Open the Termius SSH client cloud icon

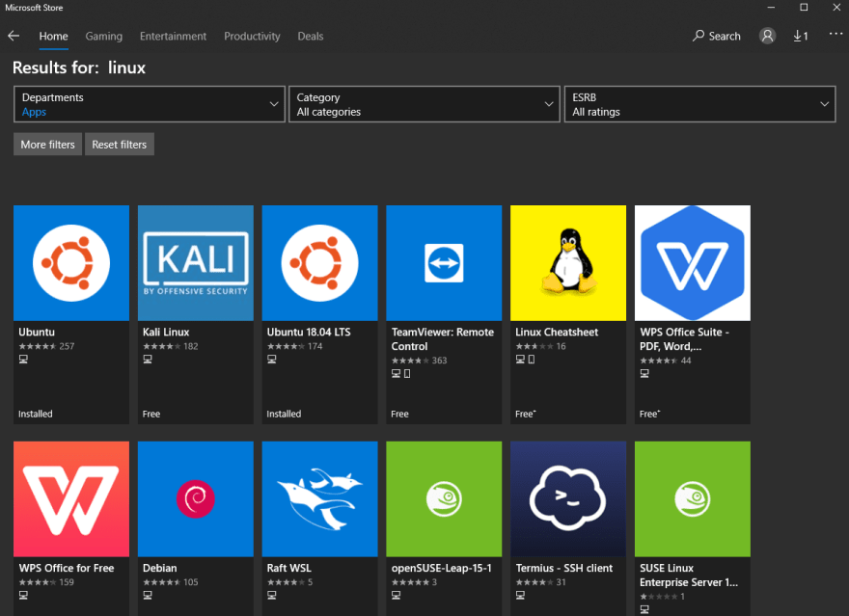(568, 499)
